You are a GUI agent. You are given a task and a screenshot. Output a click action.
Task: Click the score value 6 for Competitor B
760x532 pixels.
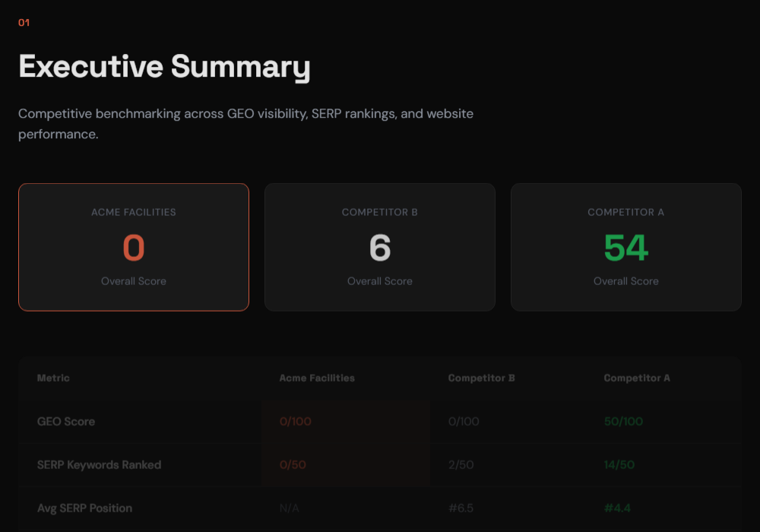pos(380,248)
